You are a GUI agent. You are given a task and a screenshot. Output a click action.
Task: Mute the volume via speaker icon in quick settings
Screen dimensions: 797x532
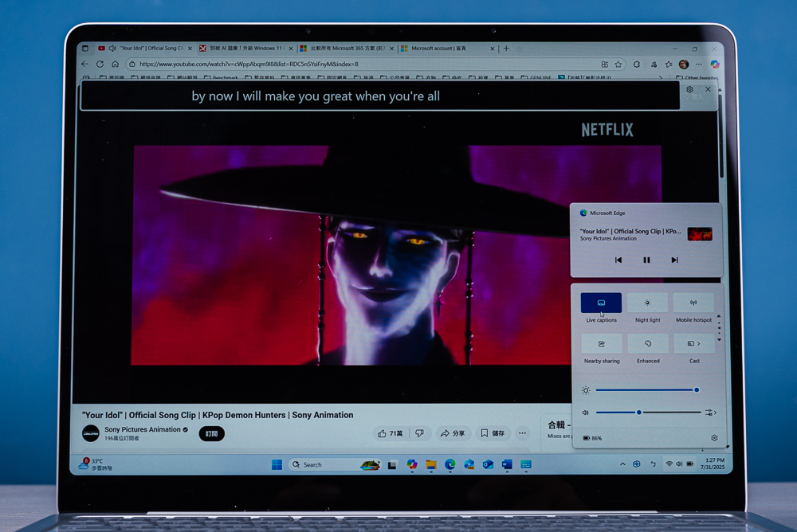point(586,413)
